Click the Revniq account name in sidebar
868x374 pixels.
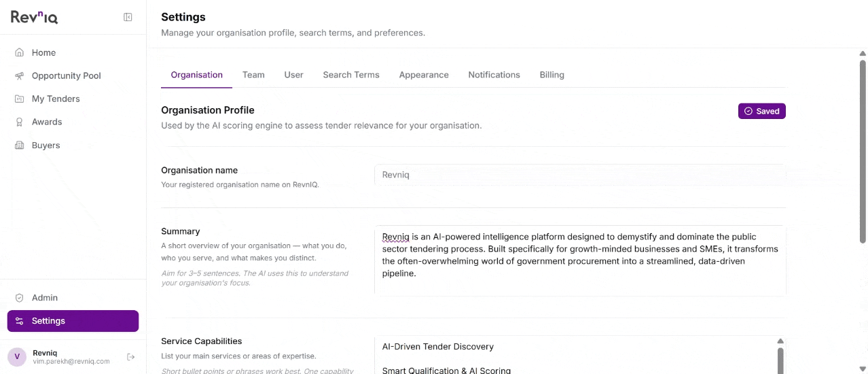click(45, 353)
